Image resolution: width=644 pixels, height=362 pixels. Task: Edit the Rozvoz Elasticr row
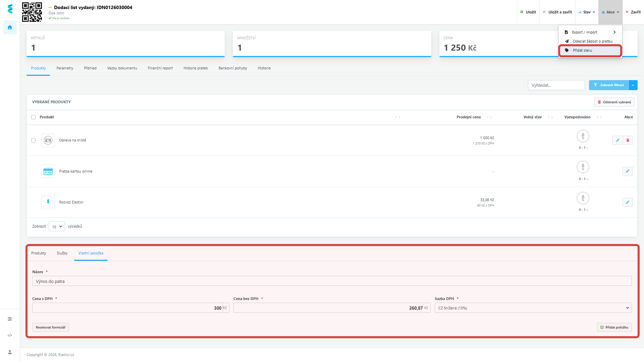click(x=628, y=202)
